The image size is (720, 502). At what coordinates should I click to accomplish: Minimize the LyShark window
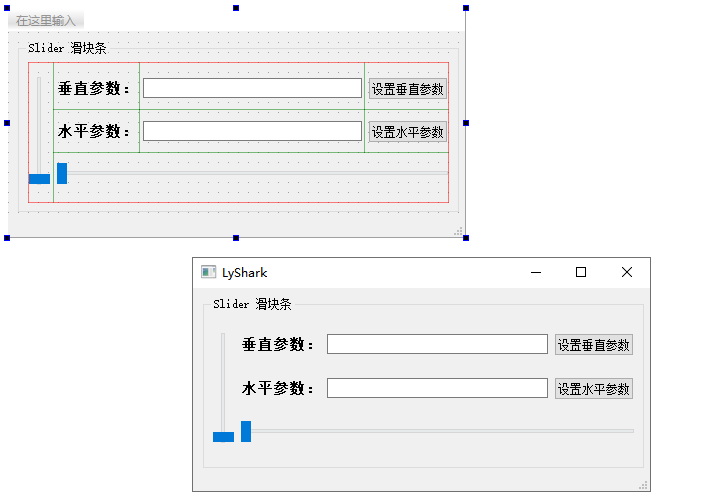[x=536, y=272]
